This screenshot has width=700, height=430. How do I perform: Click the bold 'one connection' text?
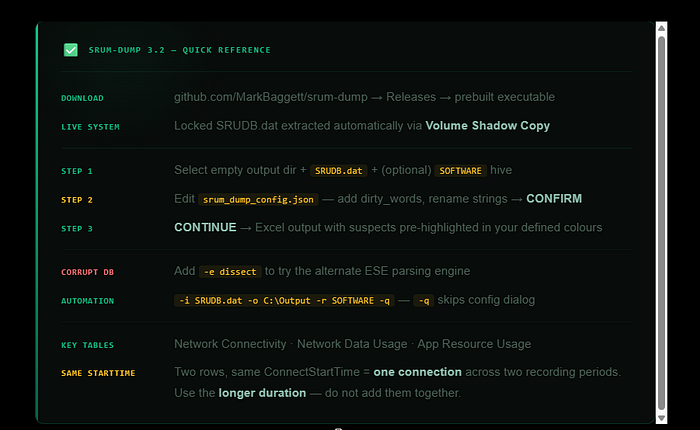[x=417, y=372]
